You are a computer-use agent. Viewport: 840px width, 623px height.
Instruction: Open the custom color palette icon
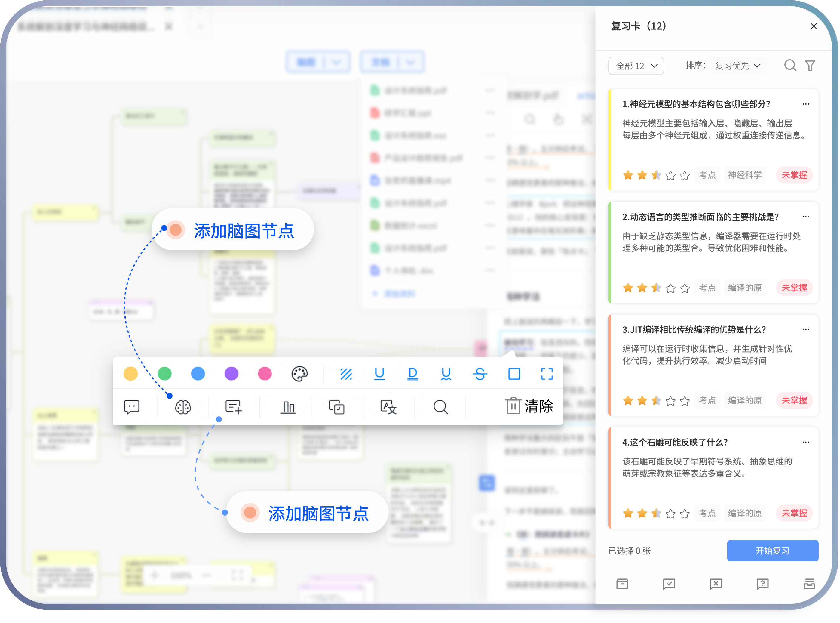coord(300,374)
